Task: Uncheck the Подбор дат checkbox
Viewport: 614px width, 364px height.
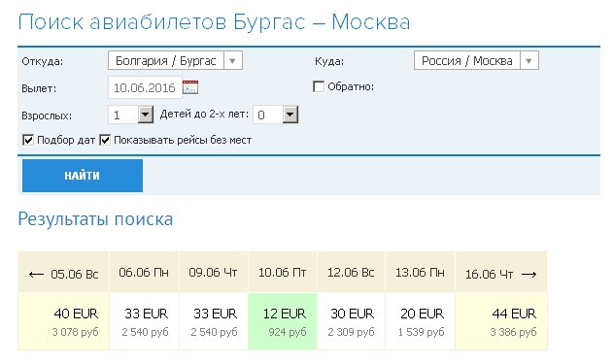Action: (28, 140)
